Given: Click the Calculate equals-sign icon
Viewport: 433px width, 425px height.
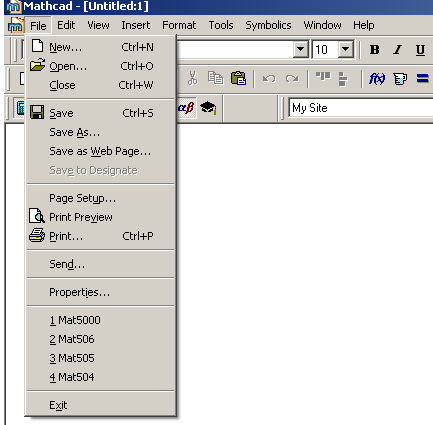Looking at the screenshot, I should pyautogui.click(x=422, y=79).
